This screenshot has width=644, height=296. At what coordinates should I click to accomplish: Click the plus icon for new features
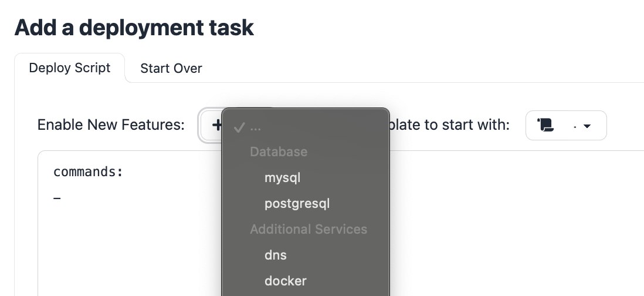pos(216,125)
